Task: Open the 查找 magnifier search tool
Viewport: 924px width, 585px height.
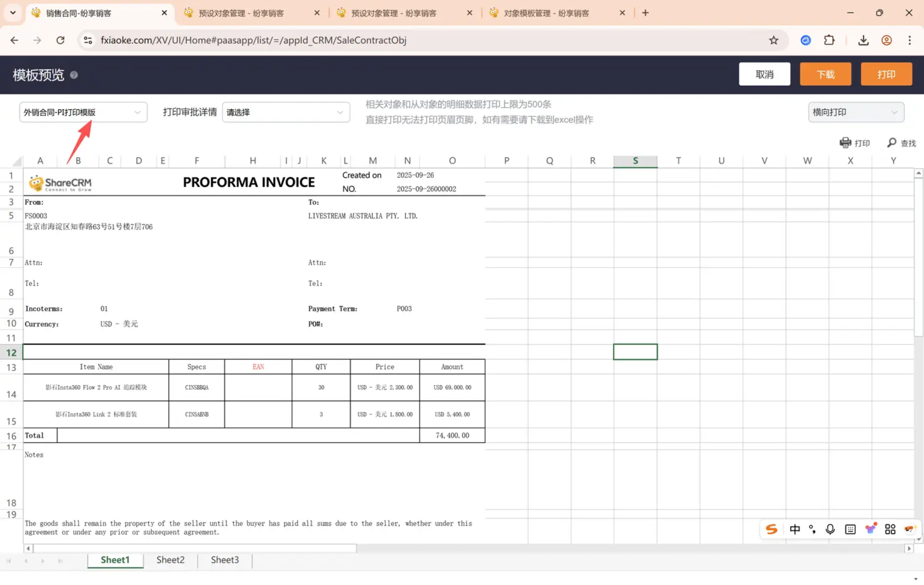Action: (892, 143)
